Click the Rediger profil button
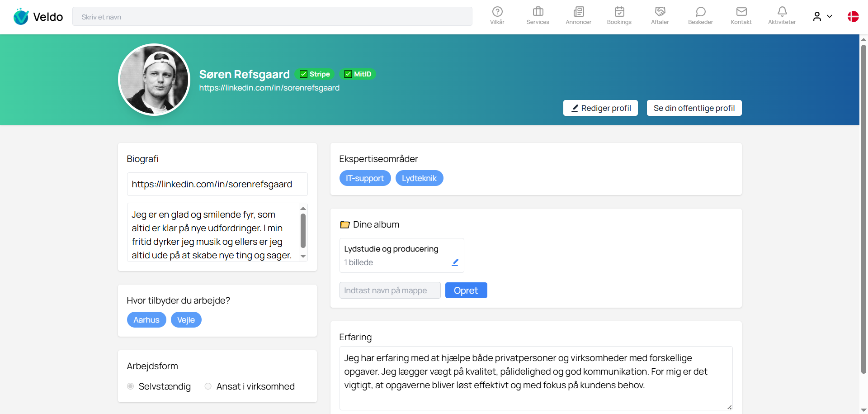The width and height of the screenshot is (868, 414). pyautogui.click(x=600, y=108)
